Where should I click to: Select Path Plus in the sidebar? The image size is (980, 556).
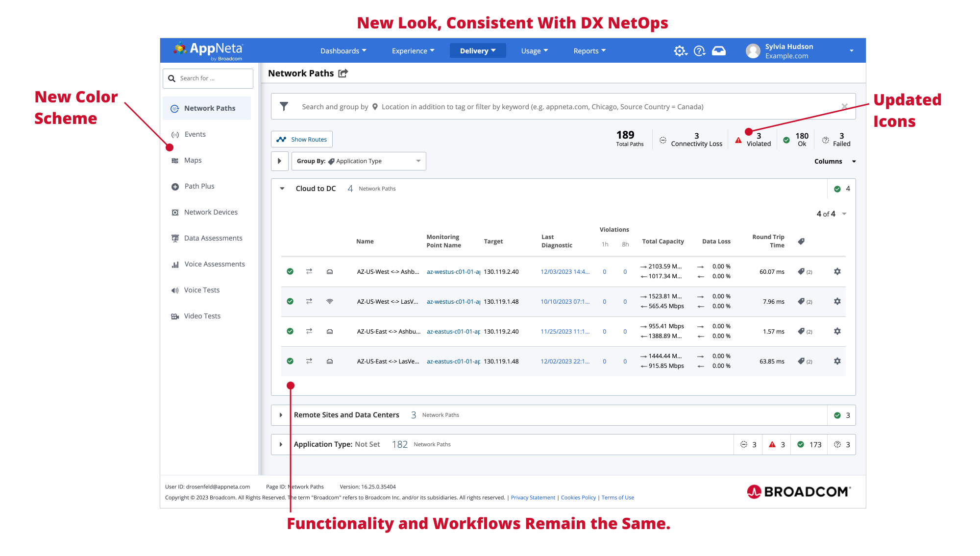pyautogui.click(x=199, y=186)
